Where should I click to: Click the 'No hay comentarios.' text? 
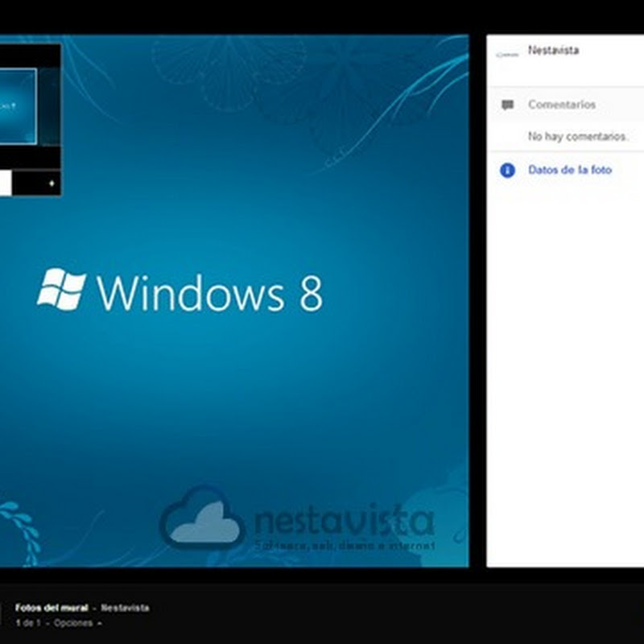[x=577, y=137]
